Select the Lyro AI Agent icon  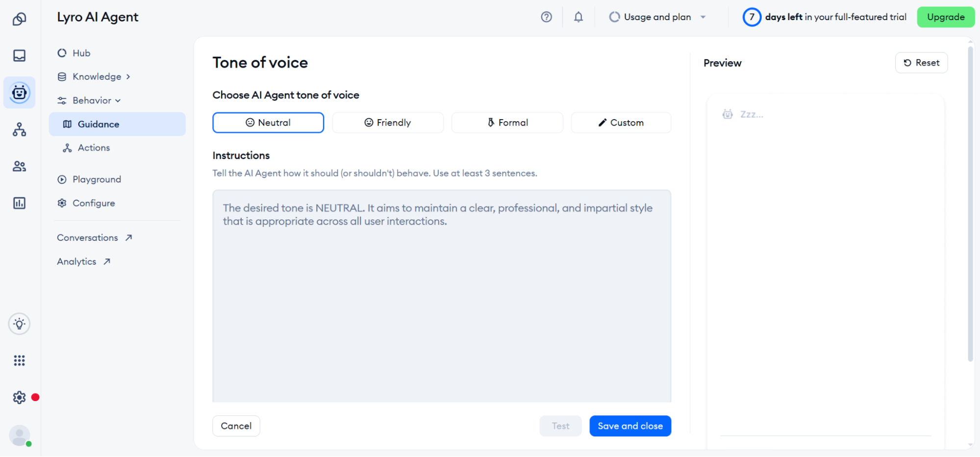tap(19, 92)
